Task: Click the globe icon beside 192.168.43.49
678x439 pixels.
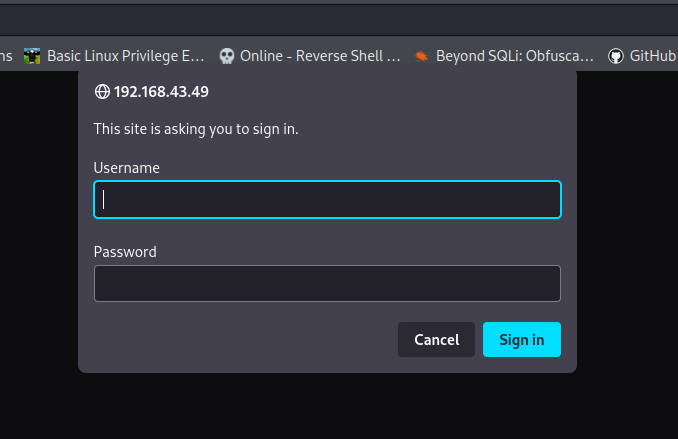Action: point(101,92)
